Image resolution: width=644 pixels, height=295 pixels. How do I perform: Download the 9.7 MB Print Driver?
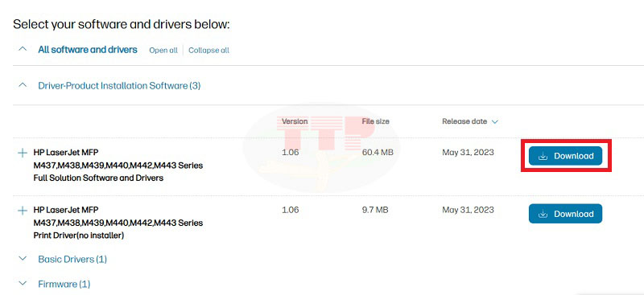565,214
